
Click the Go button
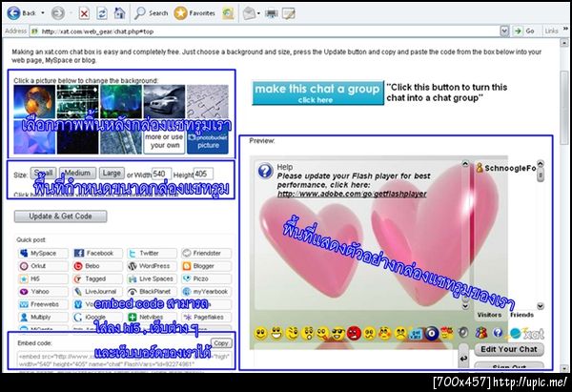(524, 31)
